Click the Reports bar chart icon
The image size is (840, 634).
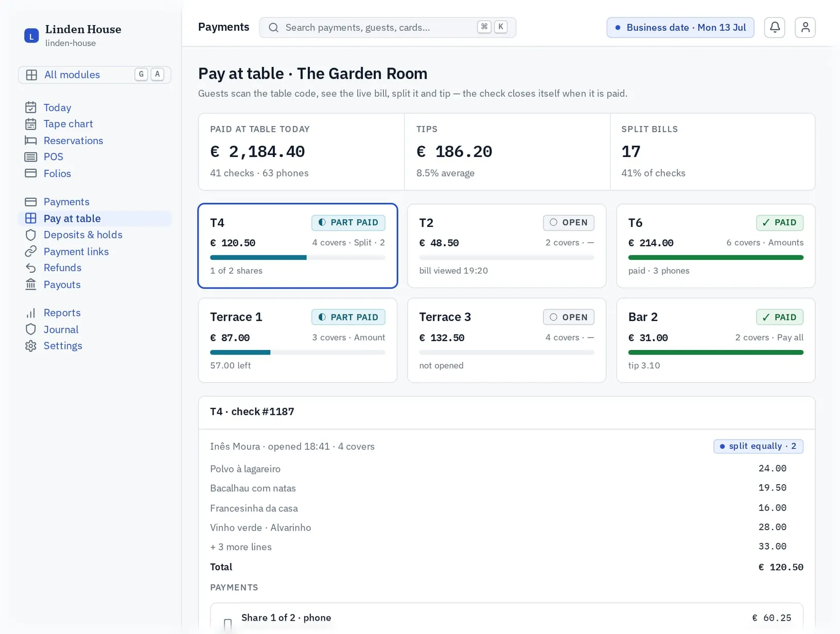(31, 313)
